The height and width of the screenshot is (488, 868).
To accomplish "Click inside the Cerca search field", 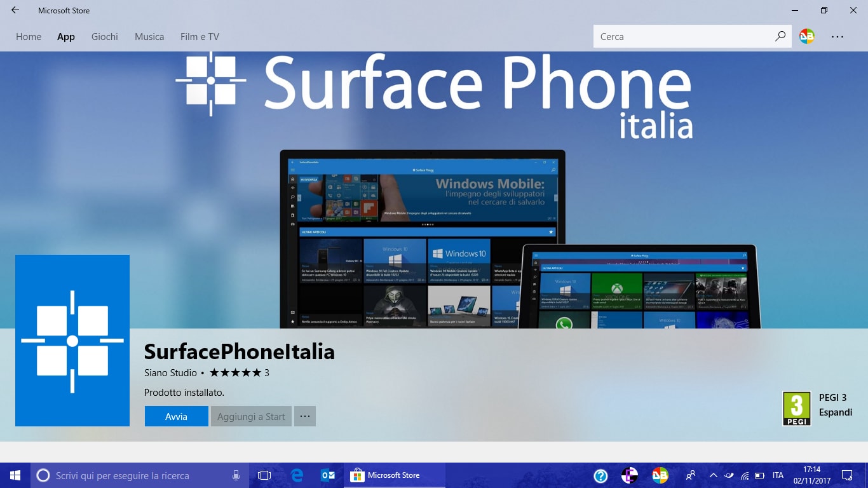I will [674, 36].
